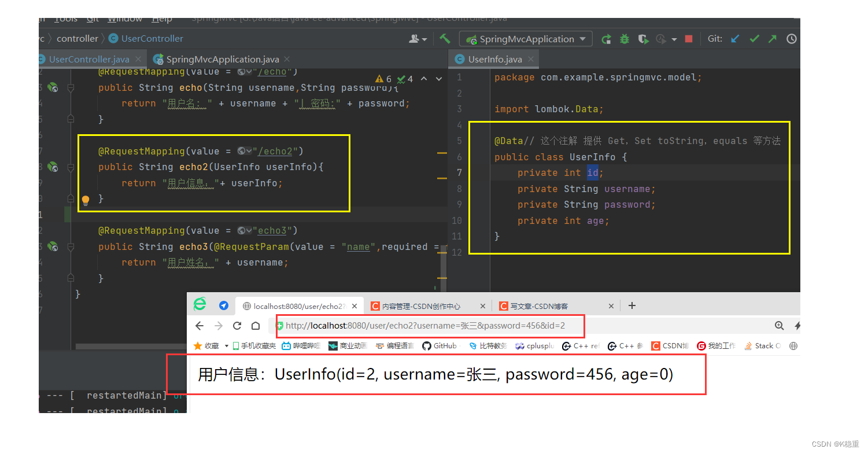
Task: Open the GitHub bookmark
Action: click(441, 345)
